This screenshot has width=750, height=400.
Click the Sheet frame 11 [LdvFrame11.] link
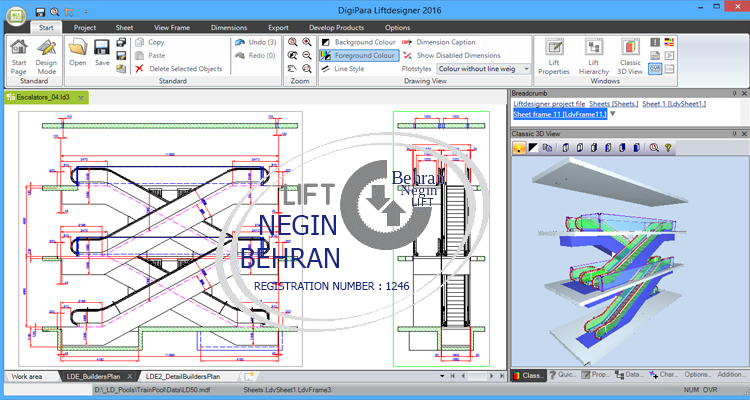click(560, 114)
